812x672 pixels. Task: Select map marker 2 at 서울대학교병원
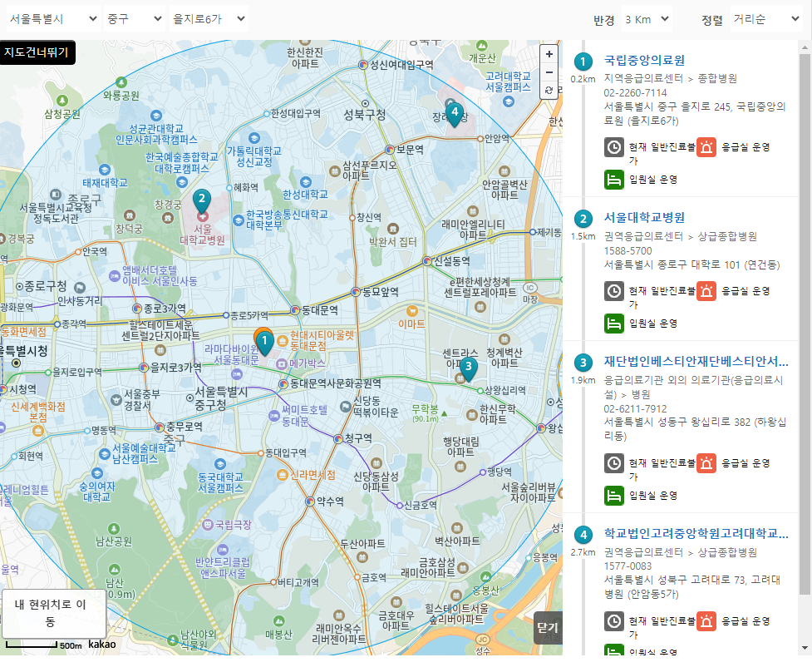pos(202,200)
